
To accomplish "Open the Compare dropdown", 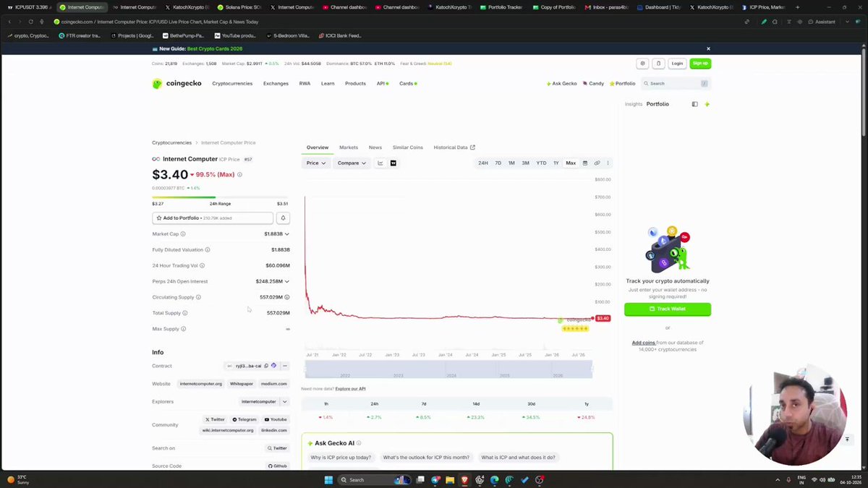I will click(x=352, y=163).
